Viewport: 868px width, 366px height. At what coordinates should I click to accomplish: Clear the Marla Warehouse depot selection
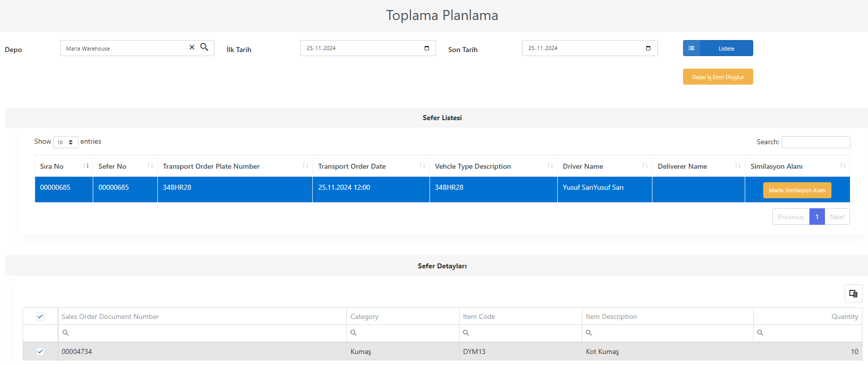192,48
